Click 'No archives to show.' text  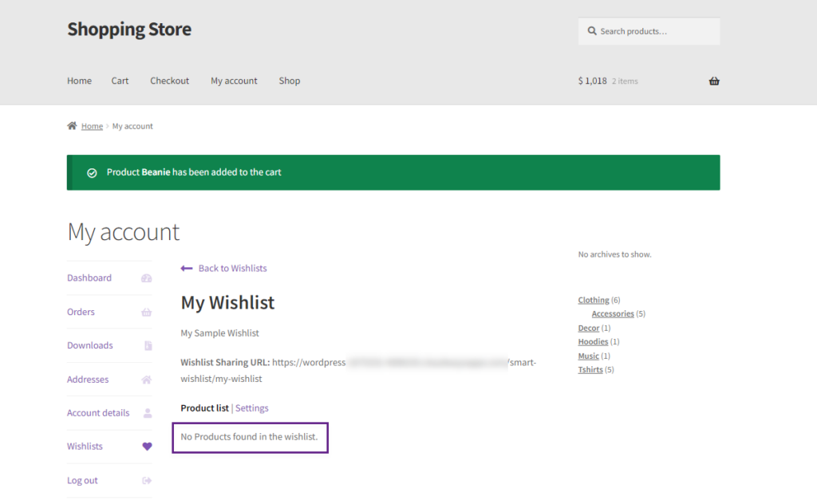[614, 254]
